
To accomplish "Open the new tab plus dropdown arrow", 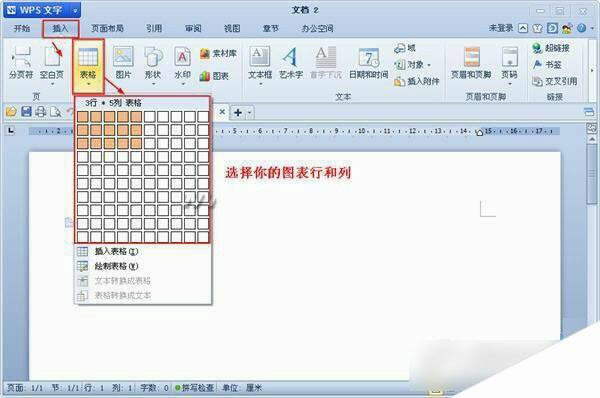I will click(250, 113).
